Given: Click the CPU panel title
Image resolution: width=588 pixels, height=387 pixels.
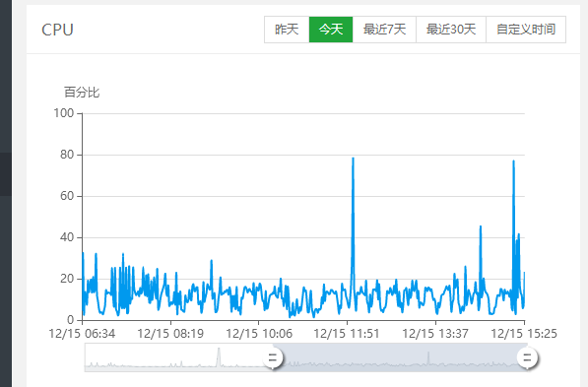Looking at the screenshot, I should (57, 30).
